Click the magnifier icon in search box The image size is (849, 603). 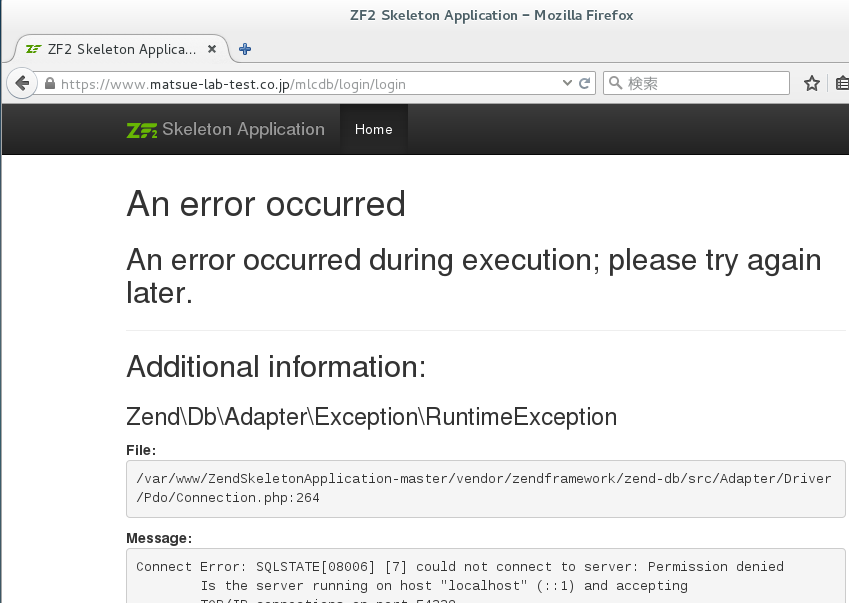click(615, 84)
